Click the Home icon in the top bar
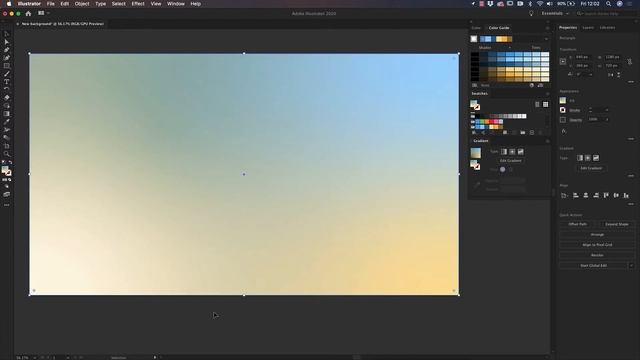The image size is (640, 360). click(x=28, y=13)
